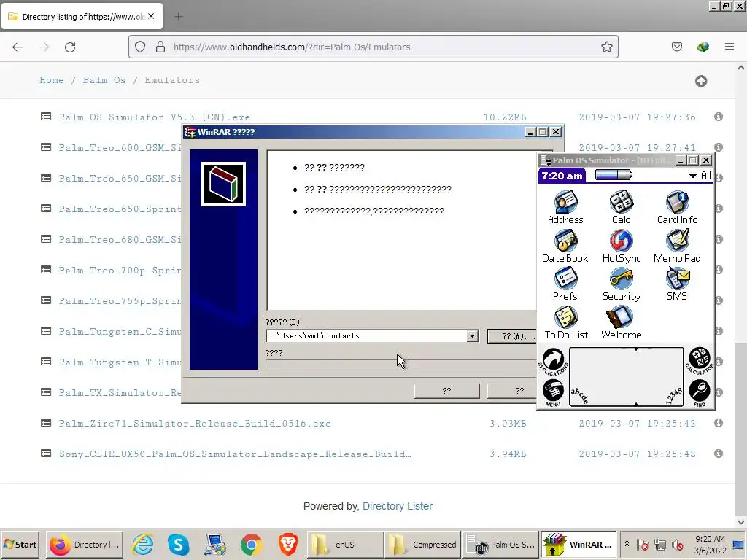Show info for Palm_Zire71 simulator file

[719, 423]
